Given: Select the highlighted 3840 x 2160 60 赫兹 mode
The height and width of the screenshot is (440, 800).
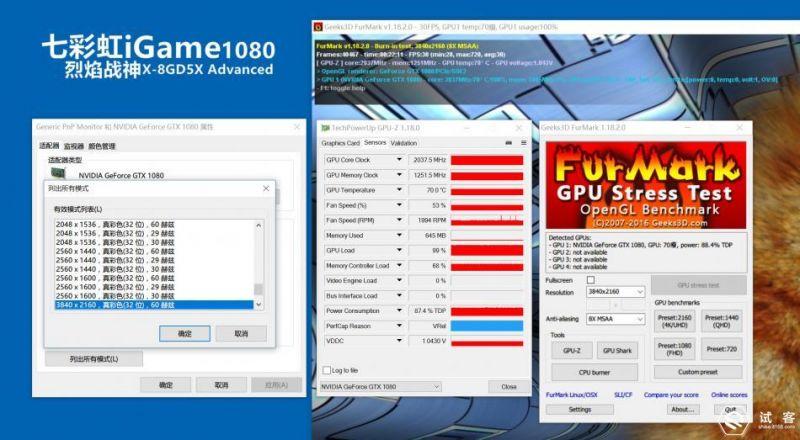Looking at the screenshot, I should [154, 305].
